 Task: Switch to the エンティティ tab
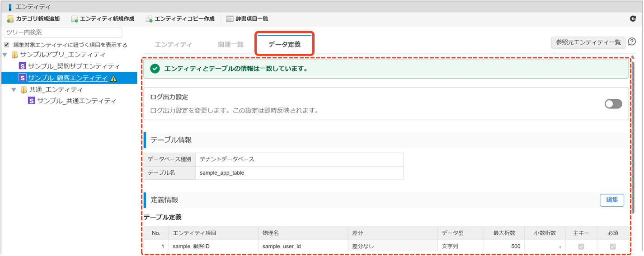pyautogui.click(x=174, y=45)
